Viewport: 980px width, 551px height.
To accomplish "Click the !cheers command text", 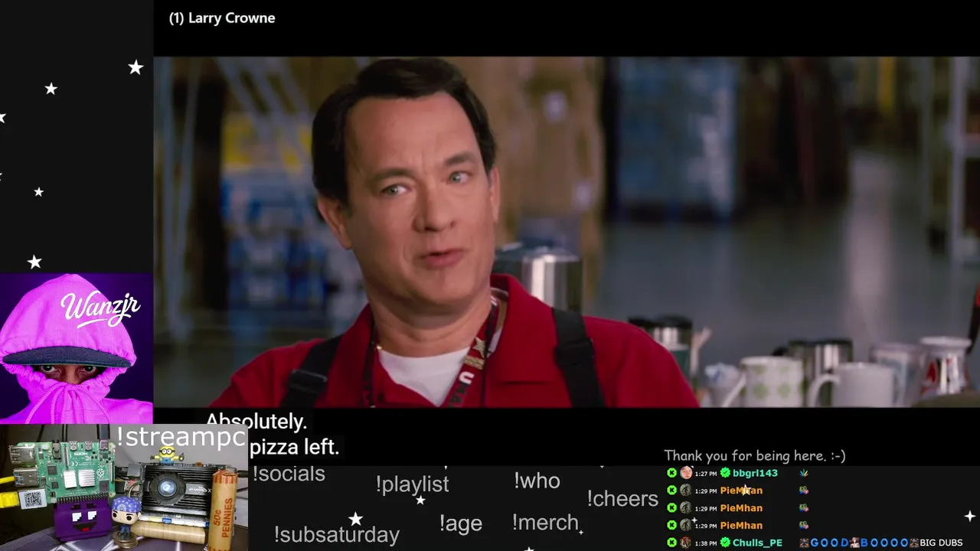I will [x=622, y=499].
